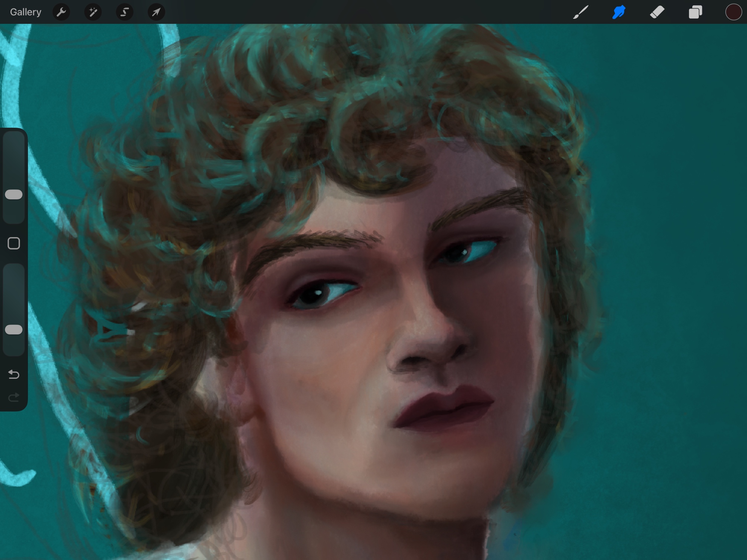The width and height of the screenshot is (747, 560).
Task: Click the brush size slider handle
Action: click(14, 194)
